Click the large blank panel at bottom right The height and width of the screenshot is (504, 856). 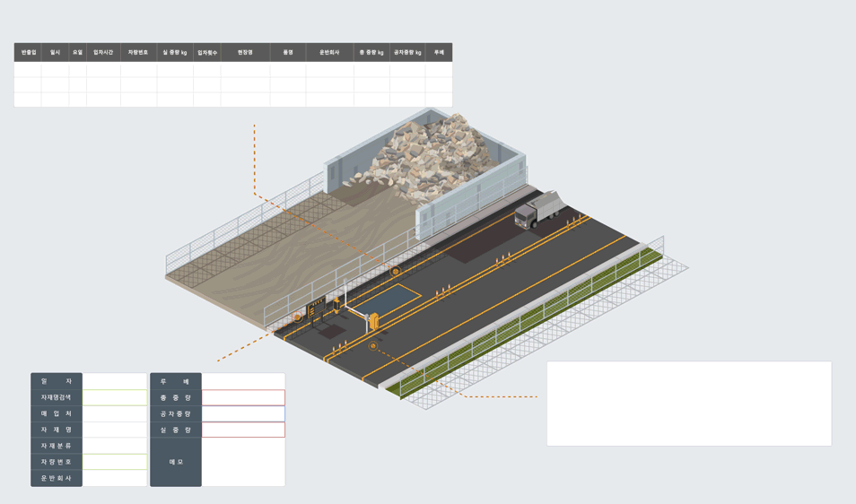click(688, 404)
